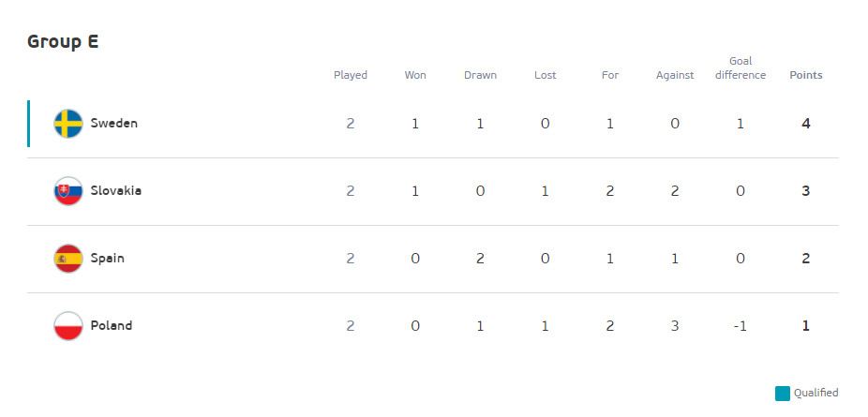The height and width of the screenshot is (417, 868).
Task: Open the Sweden team link
Action: (114, 124)
